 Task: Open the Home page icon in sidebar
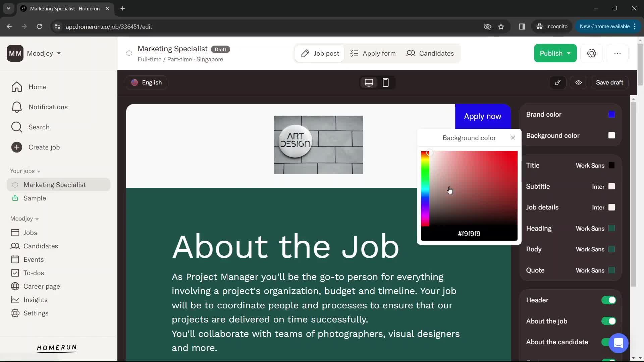coord(17,87)
